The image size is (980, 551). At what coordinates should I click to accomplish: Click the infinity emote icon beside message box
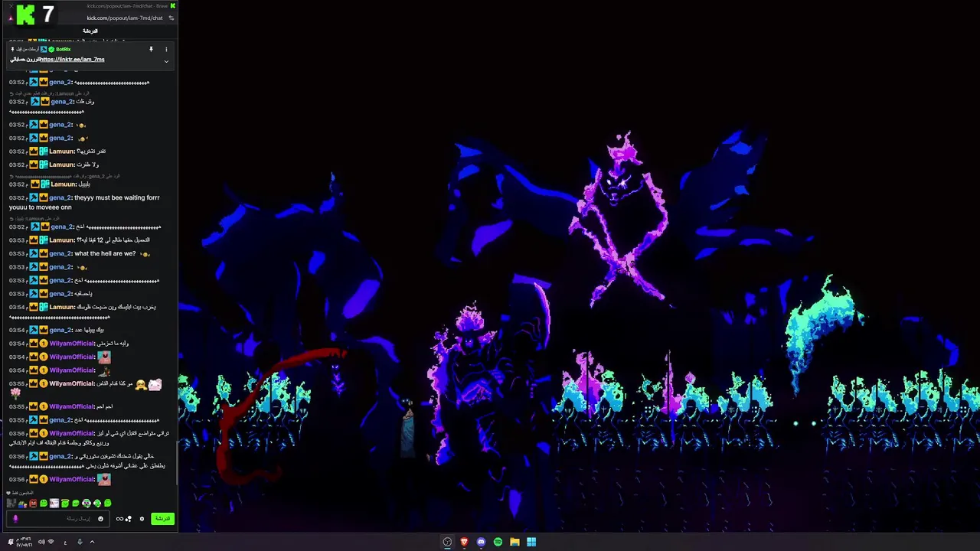point(119,519)
